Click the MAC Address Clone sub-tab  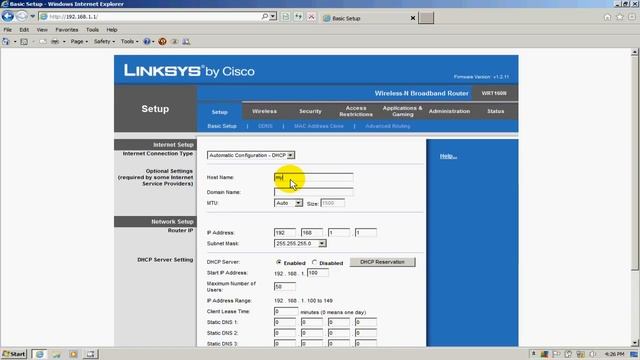(x=319, y=126)
